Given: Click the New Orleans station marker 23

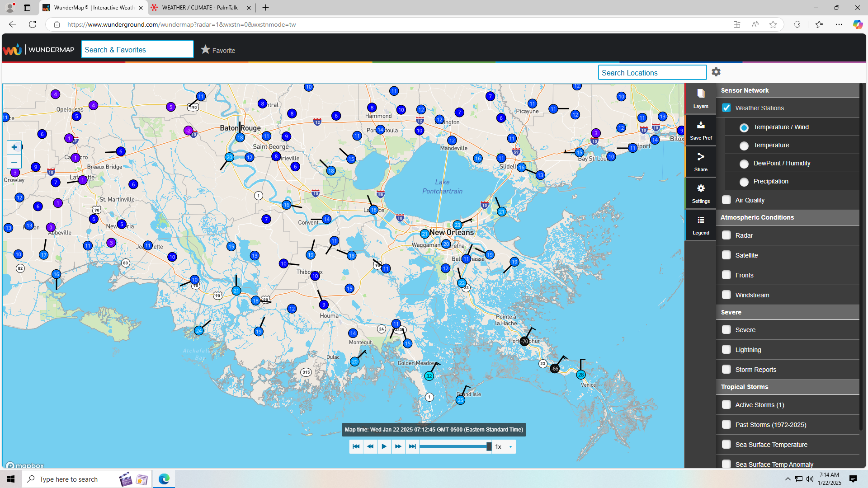Looking at the screenshot, I should pyautogui.click(x=457, y=225).
